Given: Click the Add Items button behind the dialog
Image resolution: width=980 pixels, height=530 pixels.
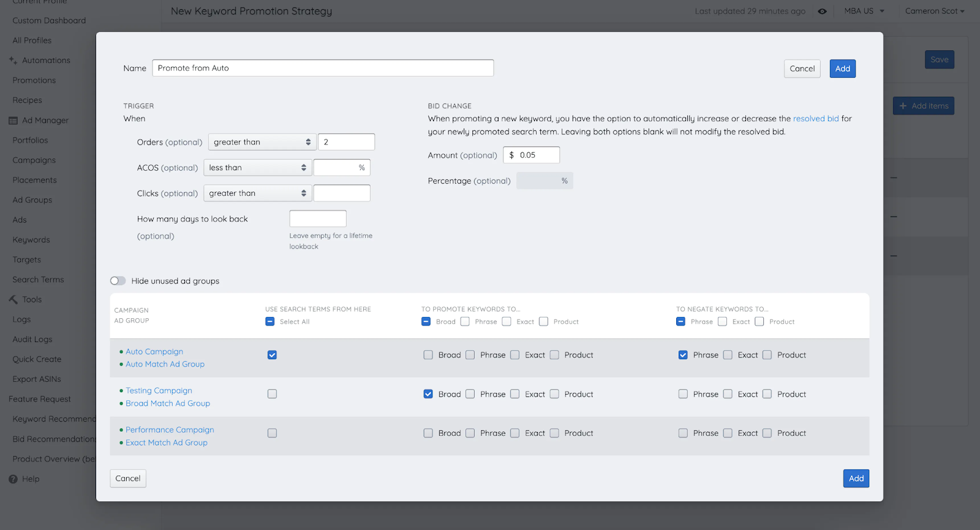Looking at the screenshot, I should click(924, 106).
